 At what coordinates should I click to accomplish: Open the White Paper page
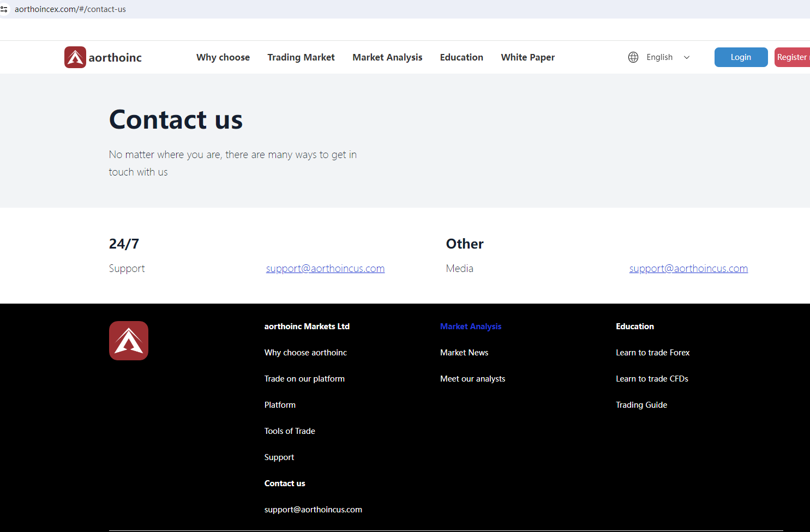pos(527,57)
